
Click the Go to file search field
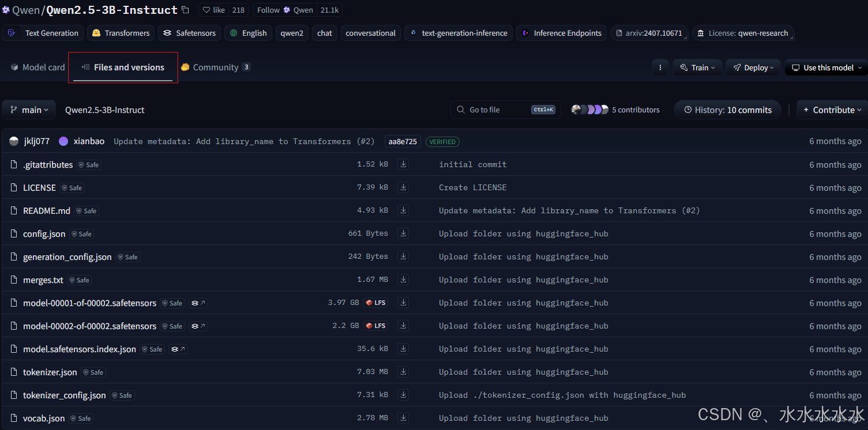(505, 110)
